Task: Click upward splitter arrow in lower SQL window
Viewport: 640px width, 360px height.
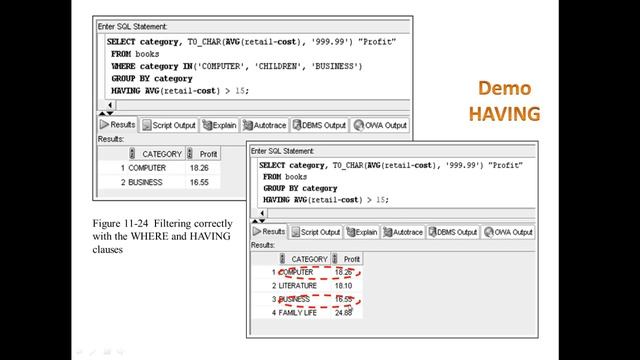Action: tap(255, 221)
